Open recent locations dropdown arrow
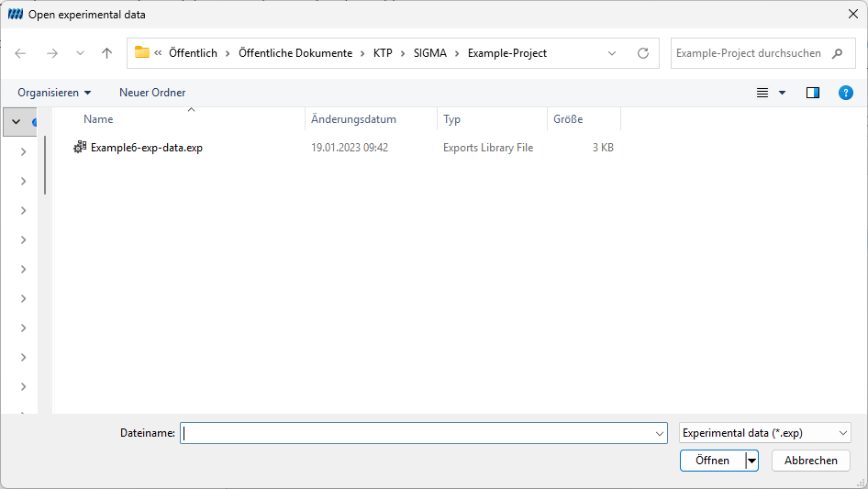Screen dimensions: 868x489 tap(80, 53)
